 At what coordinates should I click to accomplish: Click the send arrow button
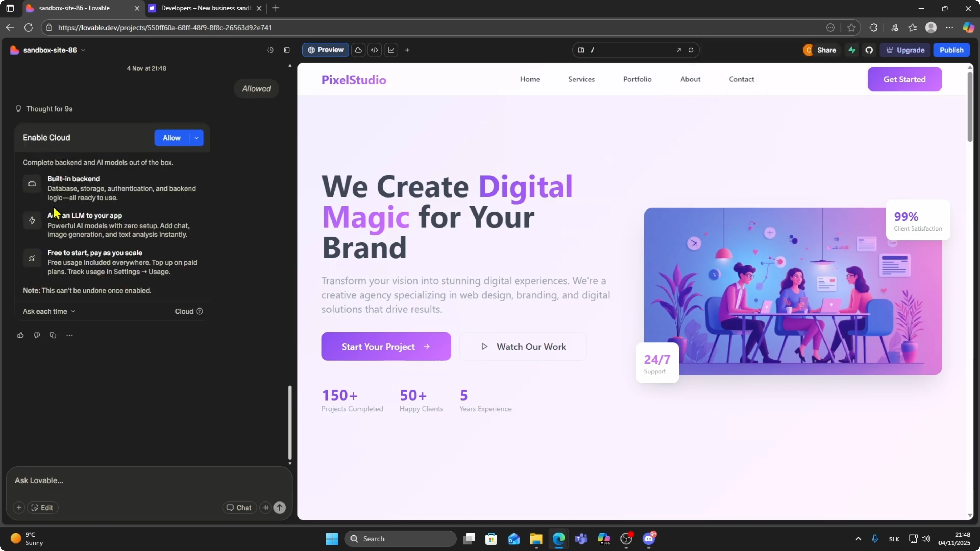(x=280, y=508)
